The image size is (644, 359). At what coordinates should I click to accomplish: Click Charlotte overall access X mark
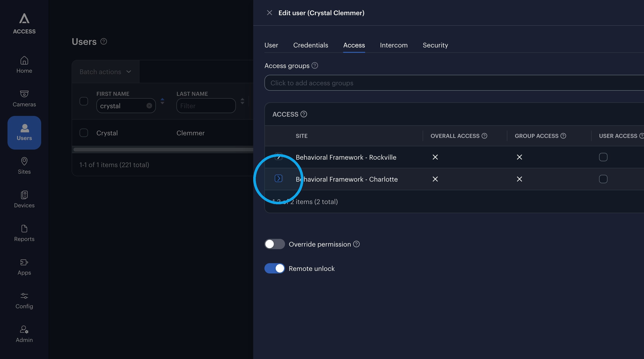tap(435, 179)
